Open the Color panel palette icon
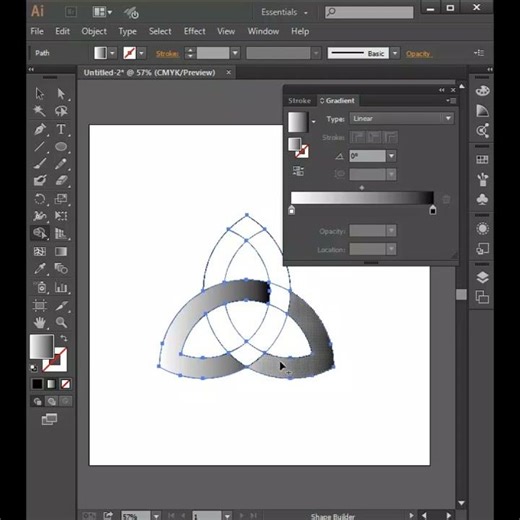This screenshot has height=520, width=520. coord(482,90)
